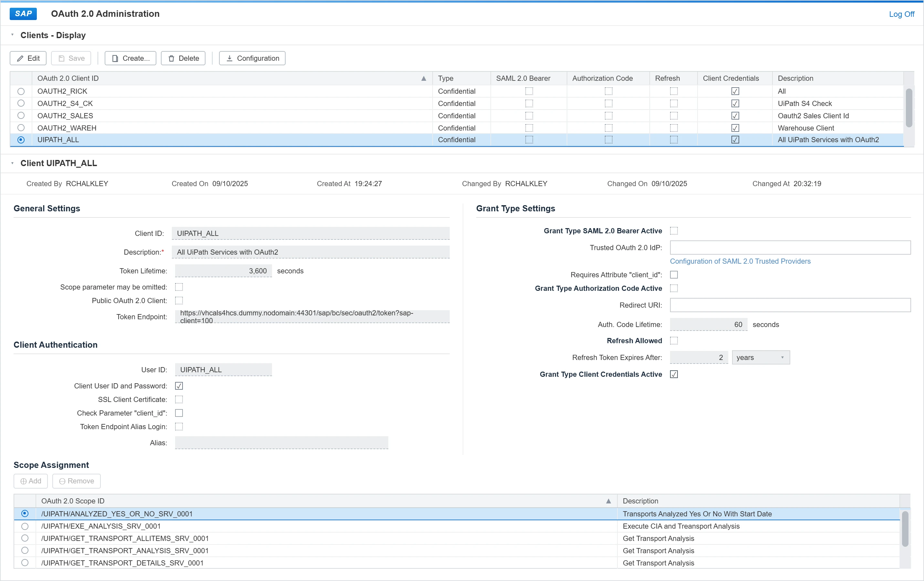Click the Authorization Code column header
The width and height of the screenshot is (924, 581).
[608, 78]
